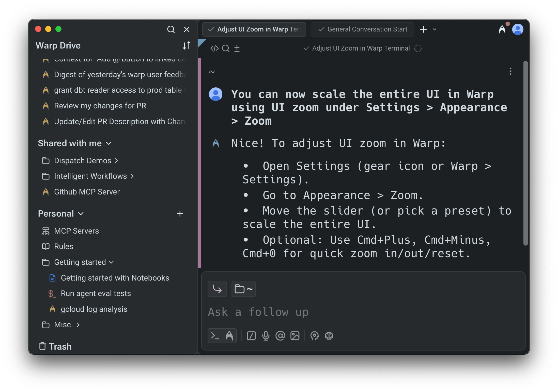
Task: Open Getting started with Notebooks
Action: click(115, 278)
